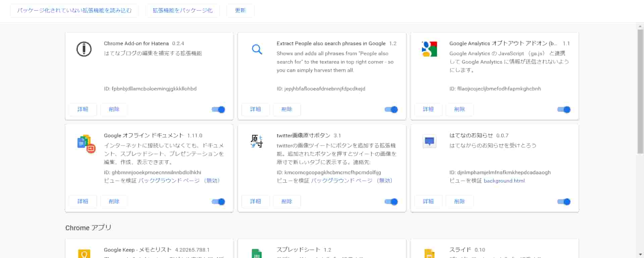Screen dimensions: 644x258
Task: Open 詳細 for Chrome Add-on for Hatena
Action: [x=83, y=109]
